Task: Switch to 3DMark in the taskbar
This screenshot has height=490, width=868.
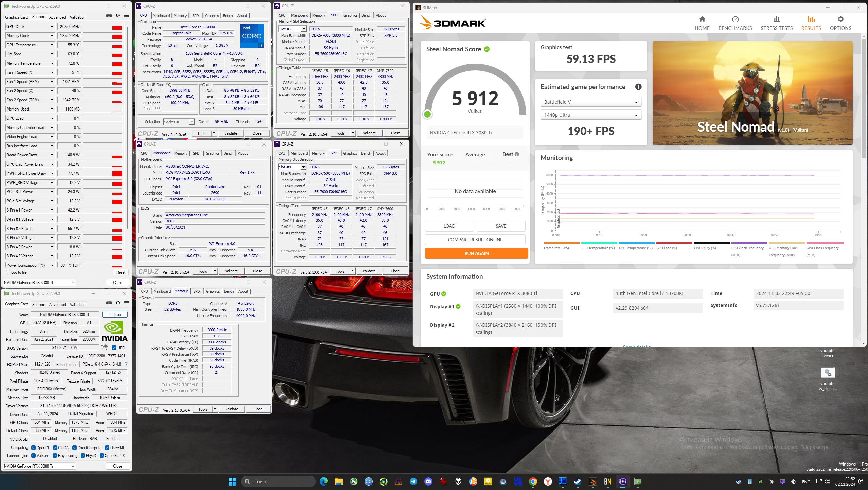Action: [x=592, y=481]
